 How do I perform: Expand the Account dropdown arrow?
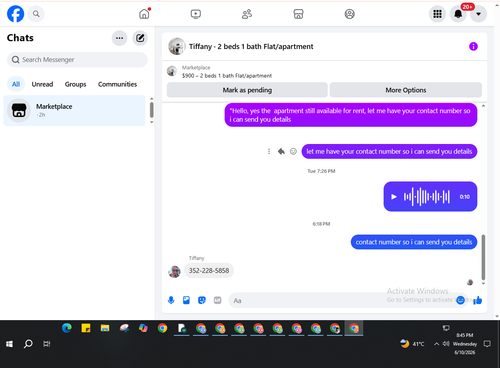coord(479,14)
